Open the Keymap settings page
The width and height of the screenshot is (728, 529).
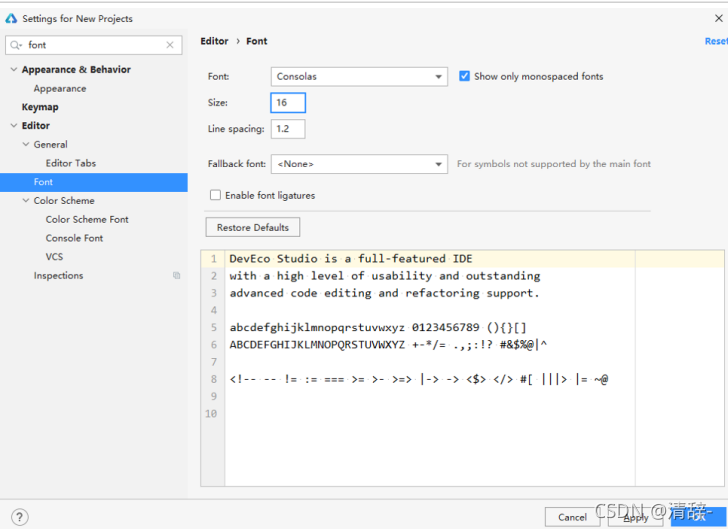point(40,107)
